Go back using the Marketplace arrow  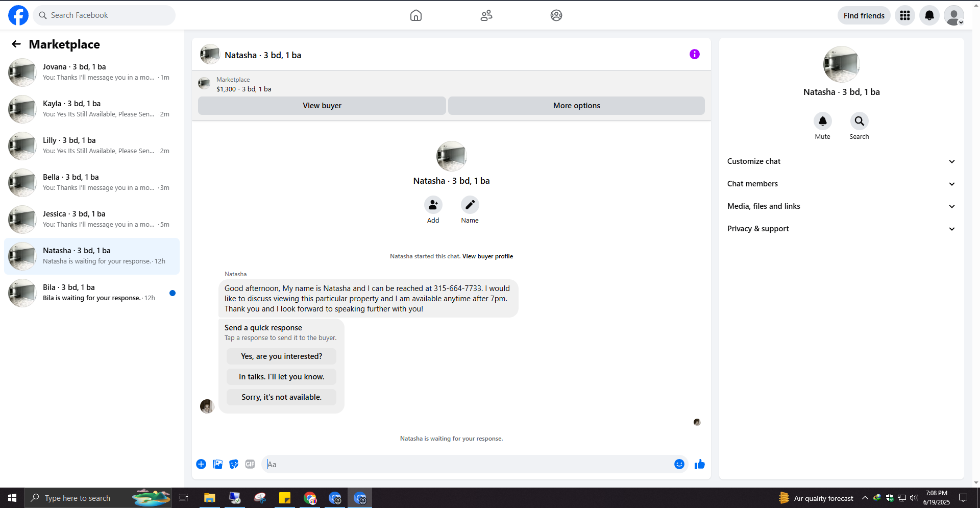point(16,44)
